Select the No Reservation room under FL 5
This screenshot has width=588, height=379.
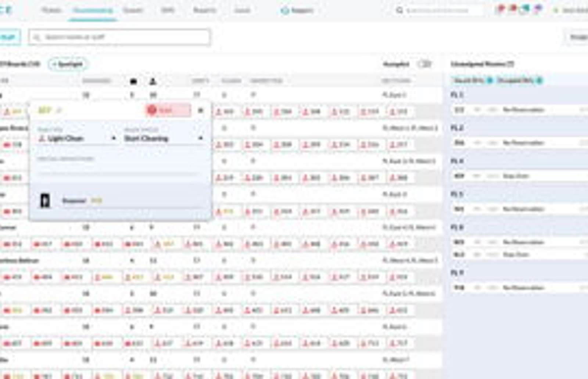point(520,209)
